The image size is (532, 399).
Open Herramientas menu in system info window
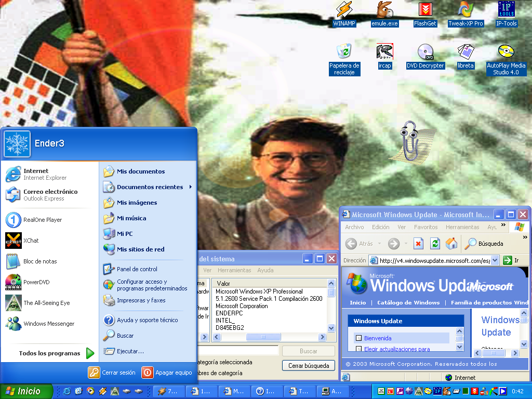tap(234, 270)
